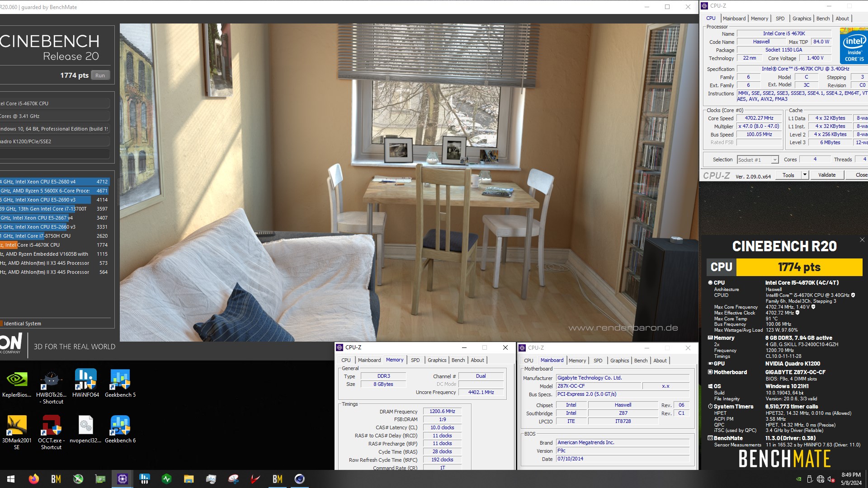This screenshot has width=868, height=488.
Task: Open Bench tab in top-right CPU-Z
Action: click(x=823, y=19)
